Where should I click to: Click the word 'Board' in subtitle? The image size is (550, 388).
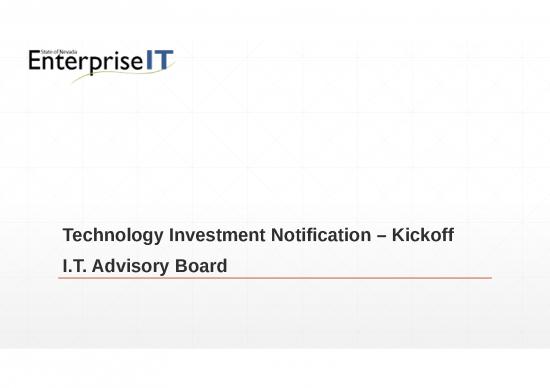[201, 266]
